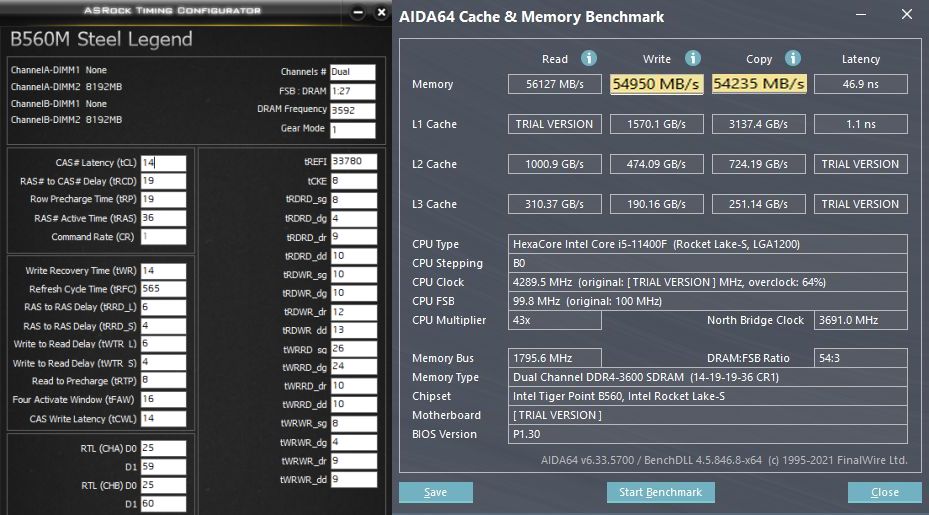Click the Close button in AIDA64

point(885,492)
